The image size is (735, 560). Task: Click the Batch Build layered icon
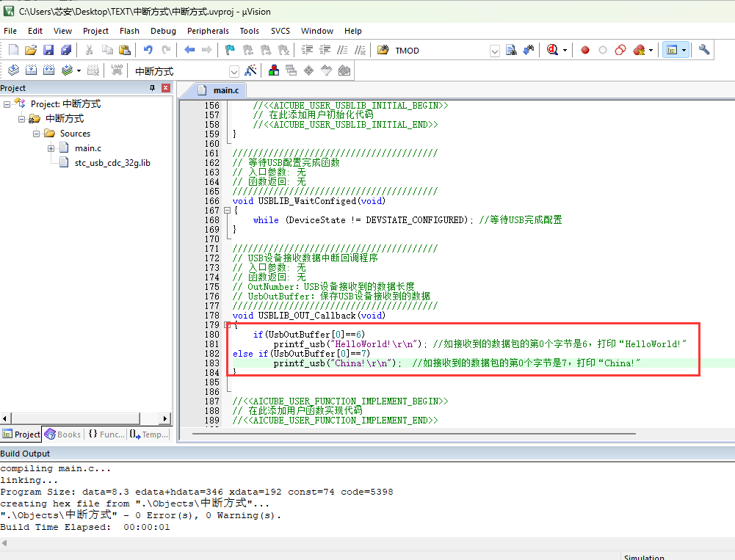point(68,70)
